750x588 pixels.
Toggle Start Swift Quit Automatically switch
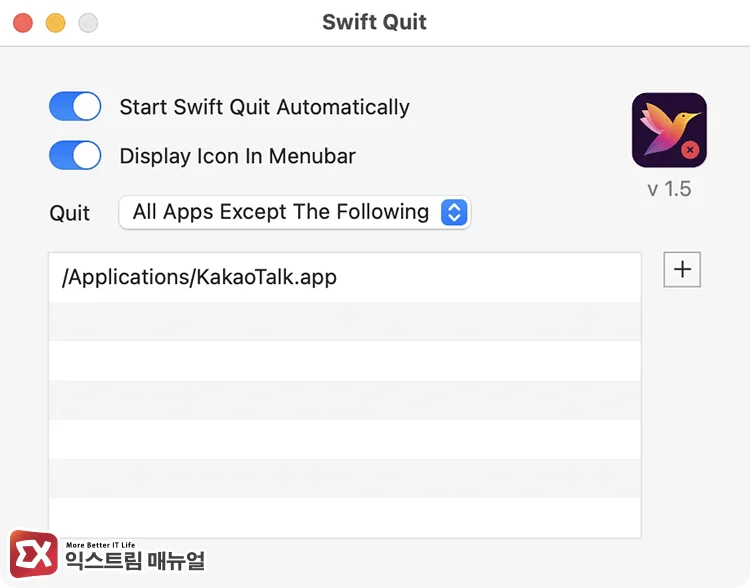pos(75,106)
